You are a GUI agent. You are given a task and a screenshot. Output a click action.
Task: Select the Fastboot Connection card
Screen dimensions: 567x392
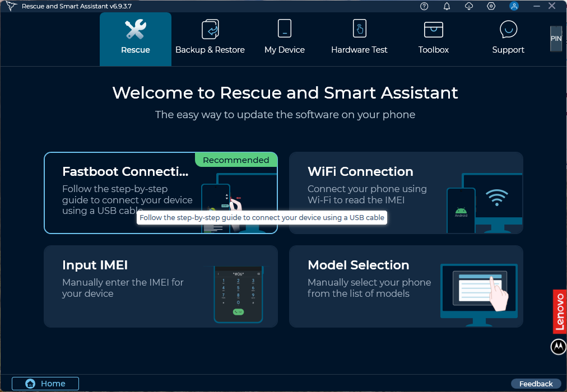tap(161, 193)
